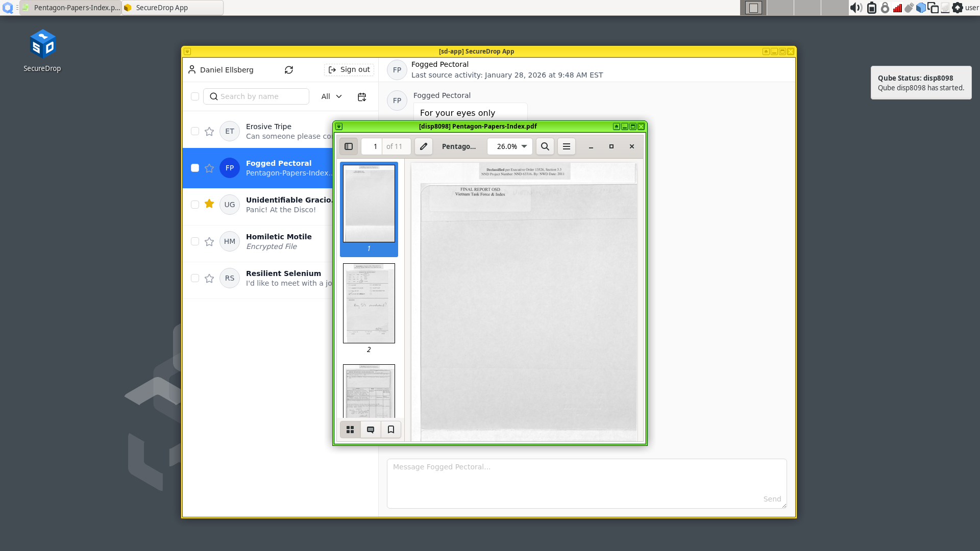Select Resilient Selenium conversation
The width and height of the screenshot is (980, 551).
click(283, 278)
